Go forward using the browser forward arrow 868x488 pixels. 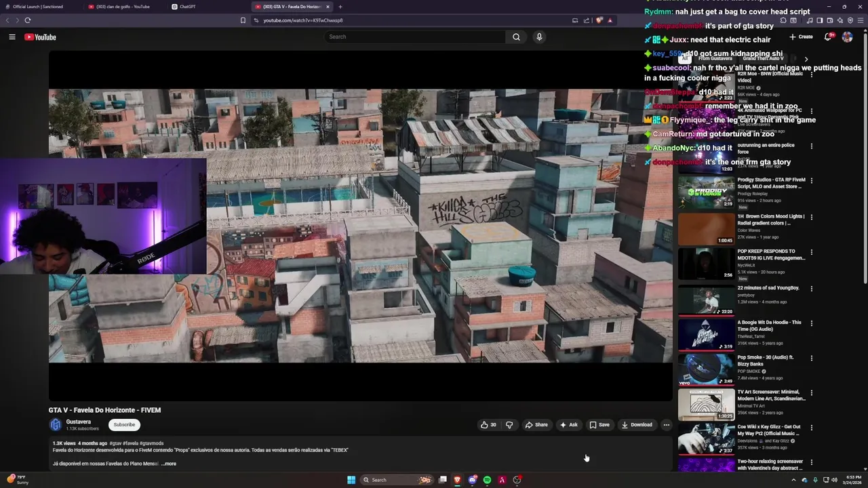[x=18, y=20]
